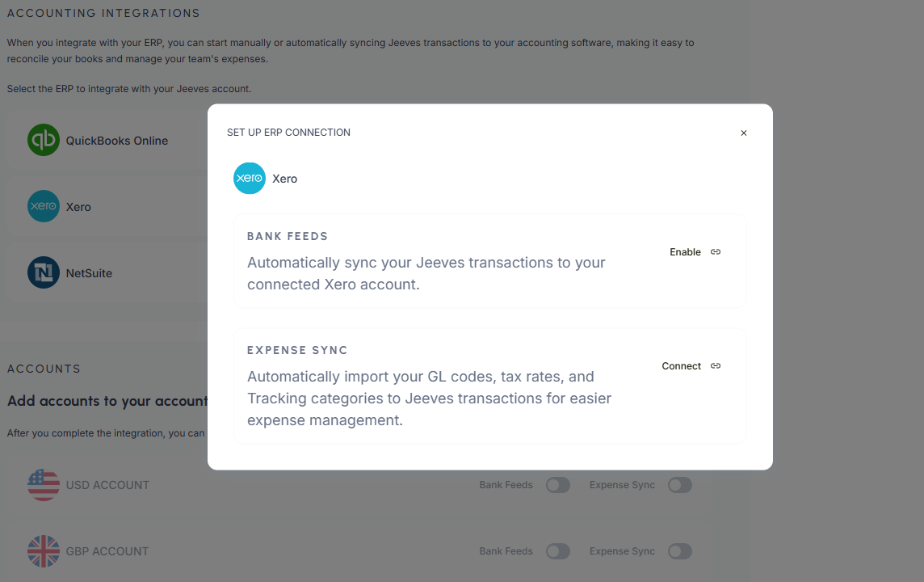Toggle Bank Feeds for the USD account

[x=557, y=485]
